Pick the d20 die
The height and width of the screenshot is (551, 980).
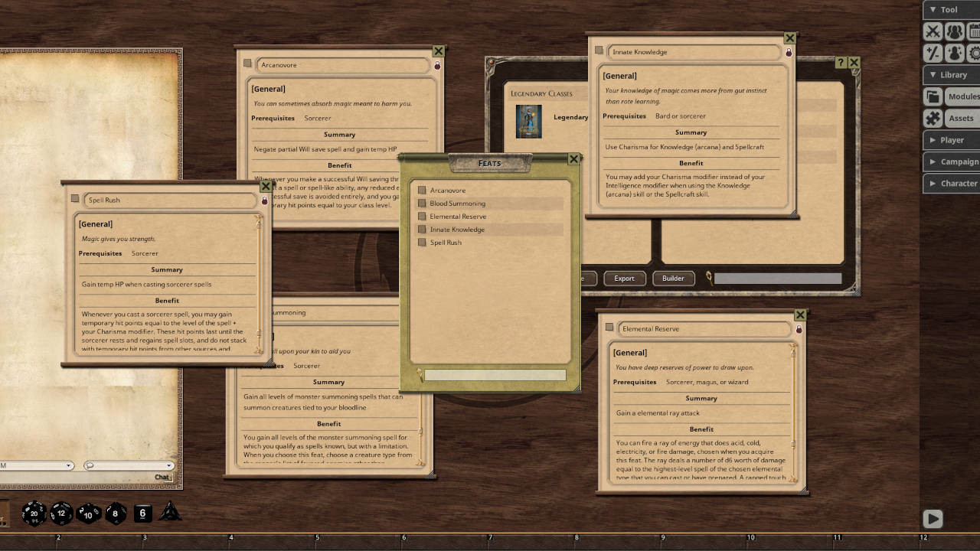tap(34, 514)
